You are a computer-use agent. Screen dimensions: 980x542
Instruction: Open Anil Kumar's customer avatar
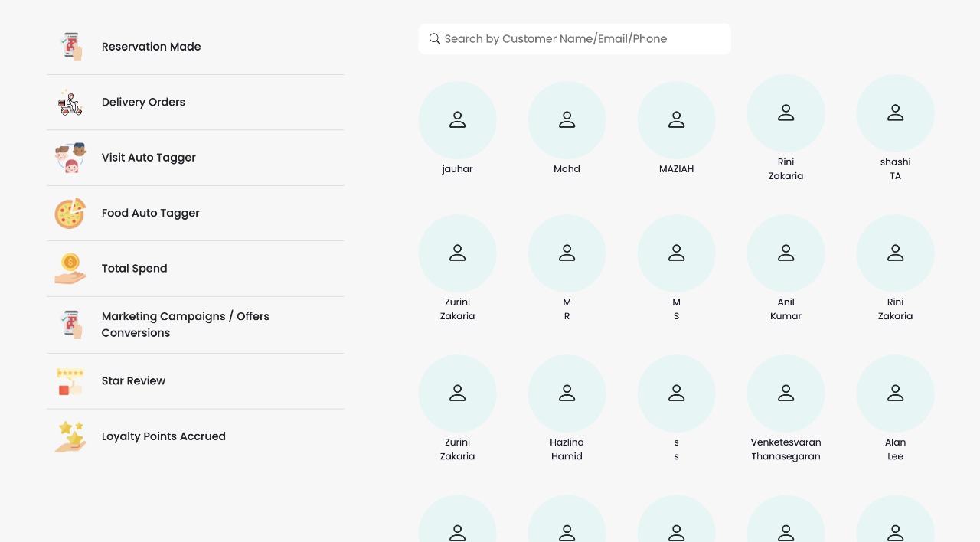(786, 253)
